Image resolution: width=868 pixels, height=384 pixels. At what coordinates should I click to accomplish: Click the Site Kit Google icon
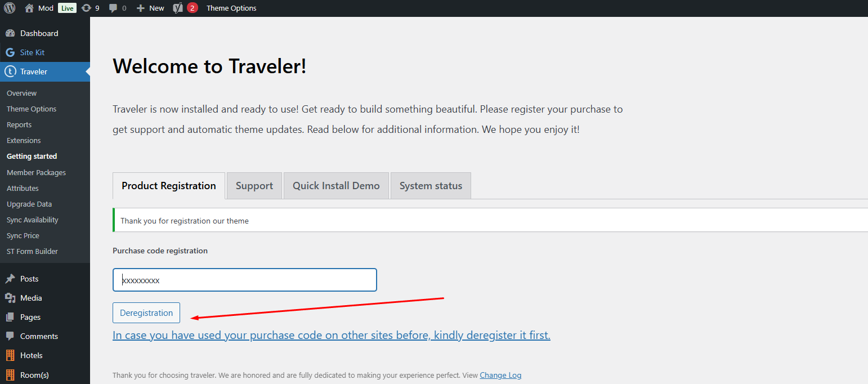pos(10,52)
